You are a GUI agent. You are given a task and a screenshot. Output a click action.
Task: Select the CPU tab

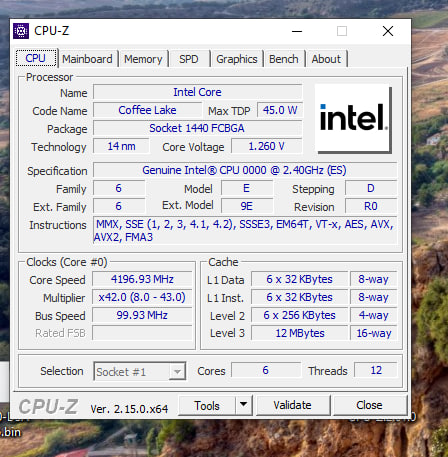(36, 58)
